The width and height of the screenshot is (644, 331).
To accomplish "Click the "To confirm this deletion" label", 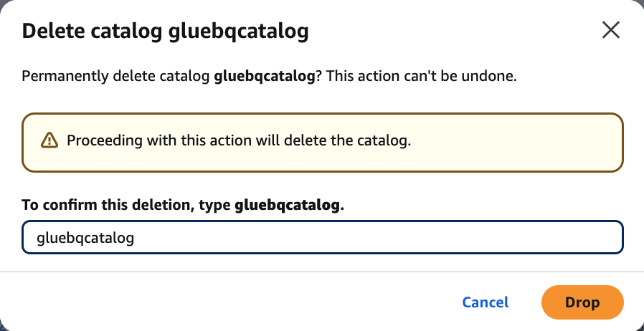I will point(127,206).
